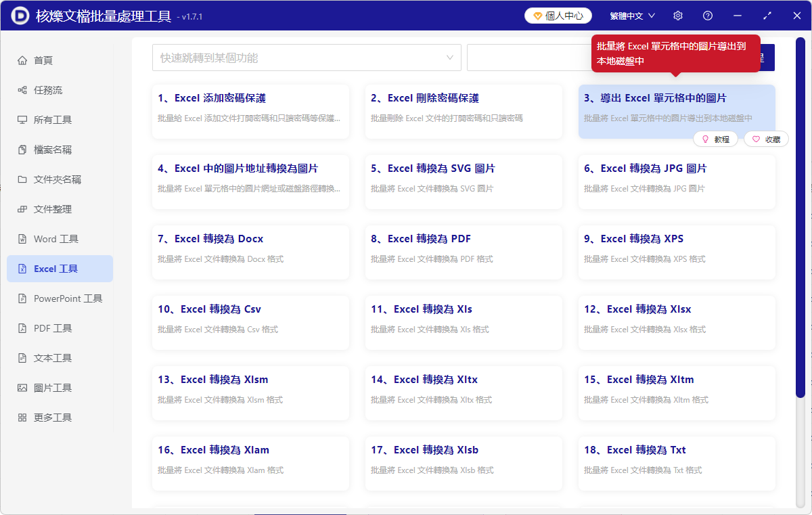Click the 所有工具 grid icon
Screen dimensions: 812x515
coord(22,119)
